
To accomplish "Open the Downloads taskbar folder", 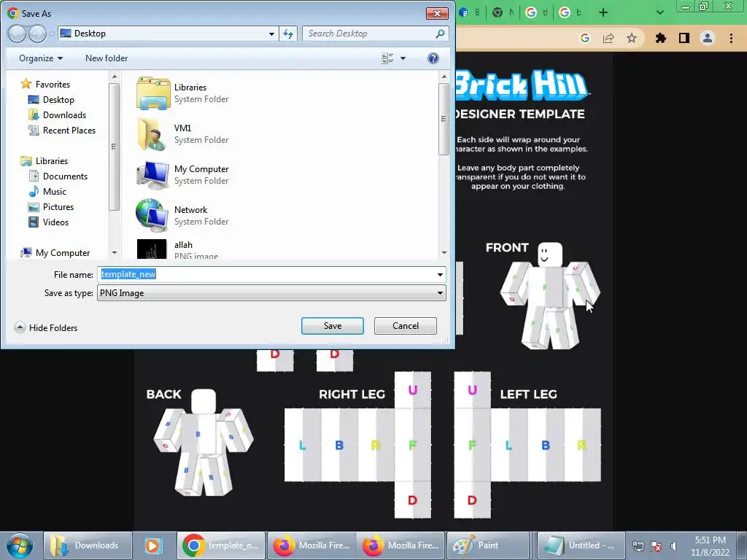I will (88, 545).
